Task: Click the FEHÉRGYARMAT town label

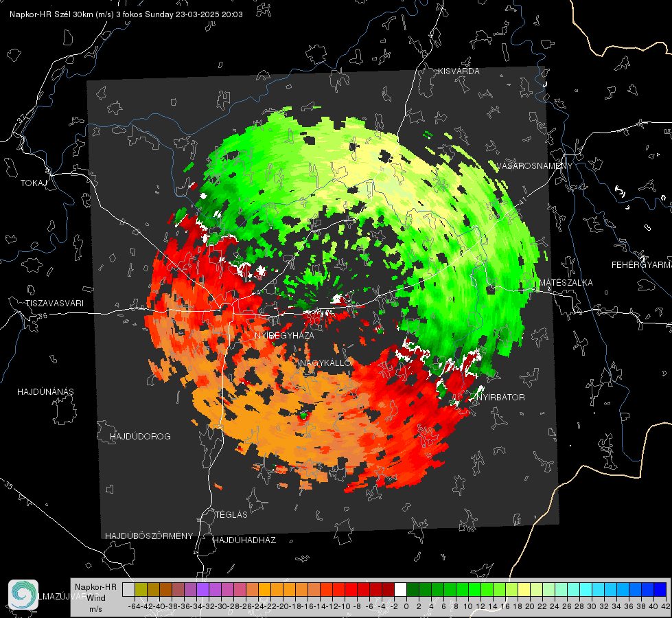Action: pos(642,265)
